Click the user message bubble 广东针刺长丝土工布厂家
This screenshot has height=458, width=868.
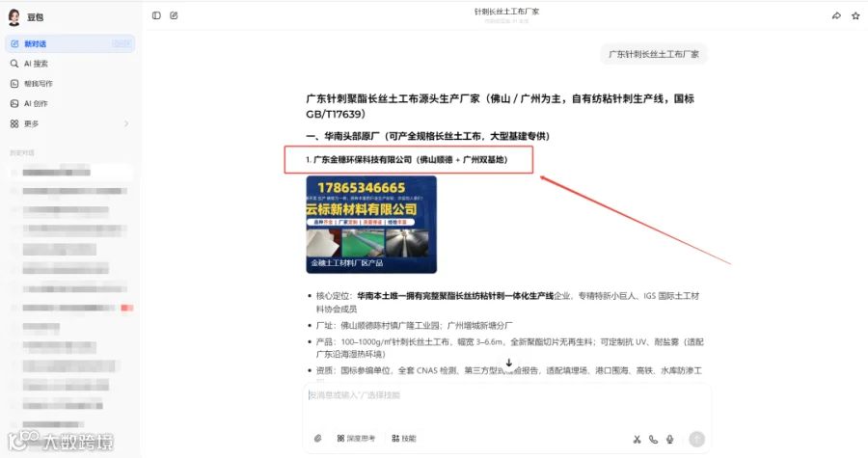654,54
